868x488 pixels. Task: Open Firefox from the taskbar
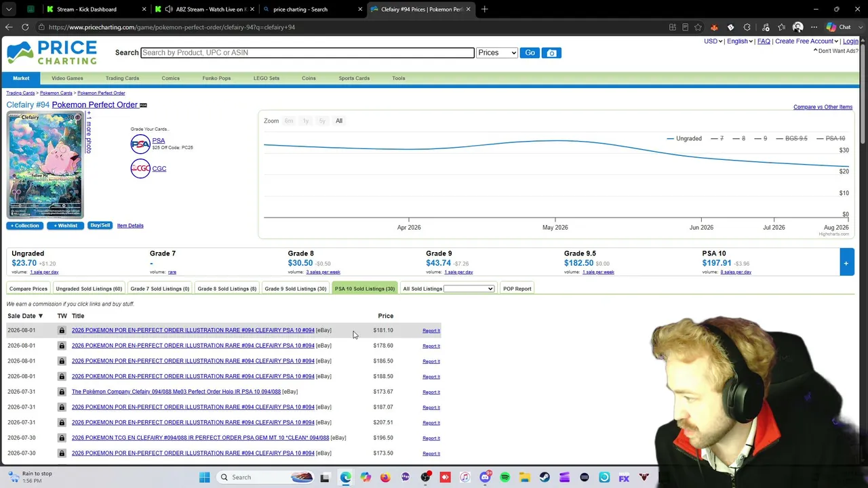tap(385, 477)
